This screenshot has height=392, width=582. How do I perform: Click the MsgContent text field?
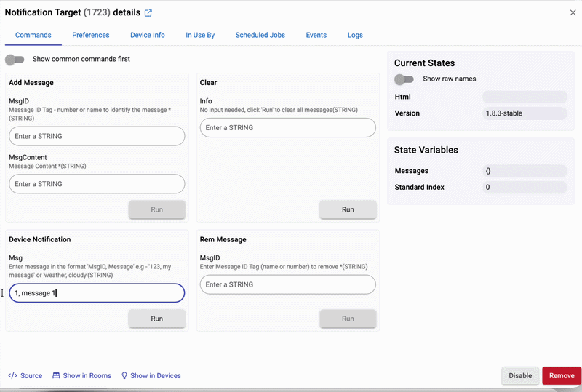tap(97, 184)
